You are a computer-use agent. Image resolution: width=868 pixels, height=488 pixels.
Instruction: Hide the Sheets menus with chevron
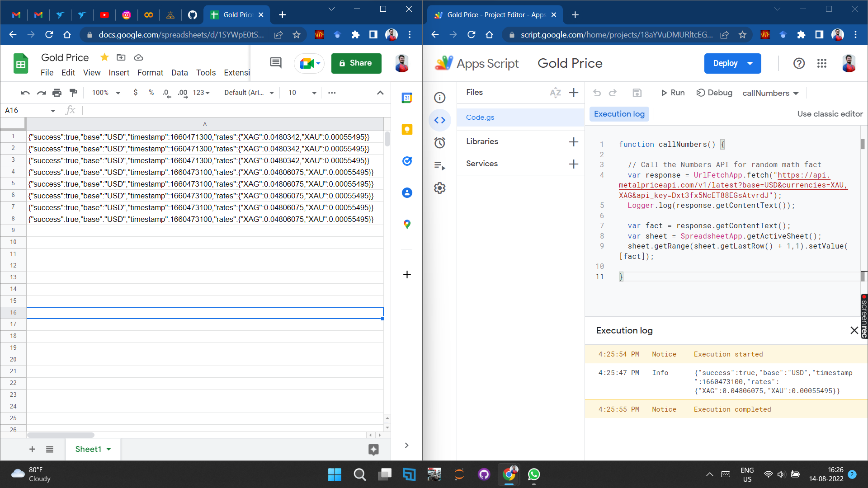pyautogui.click(x=380, y=93)
